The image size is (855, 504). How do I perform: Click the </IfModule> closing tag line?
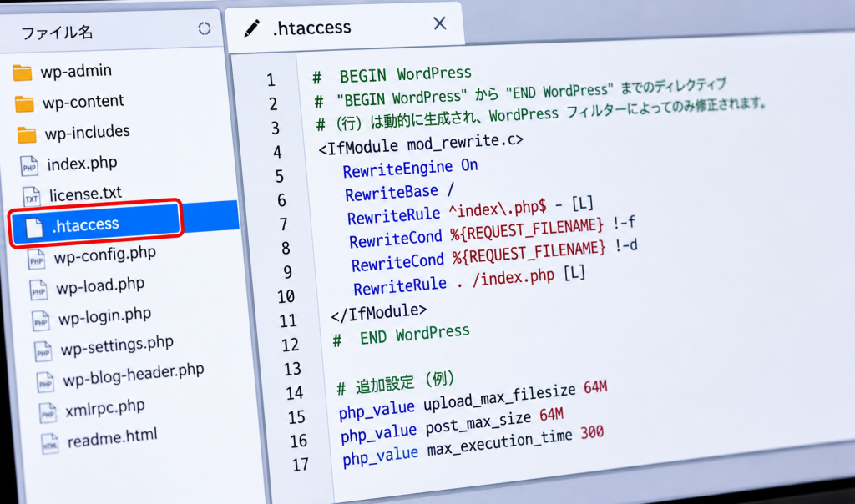pyautogui.click(x=379, y=313)
